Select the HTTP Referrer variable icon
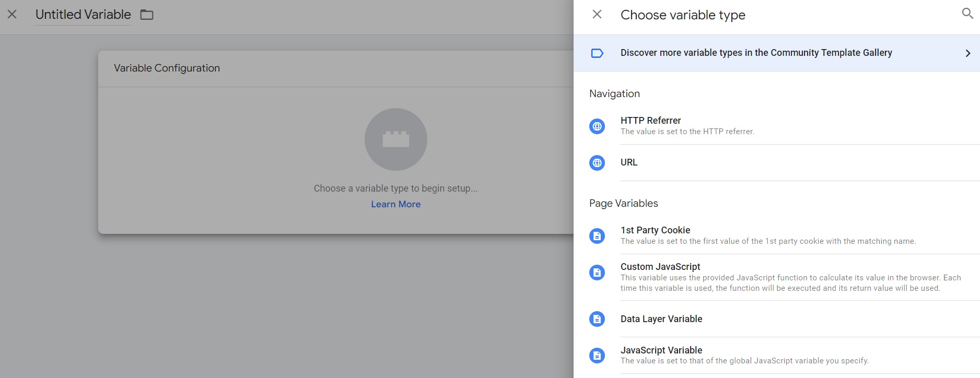Screen dimensions: 980x378 tap(597, 126)
